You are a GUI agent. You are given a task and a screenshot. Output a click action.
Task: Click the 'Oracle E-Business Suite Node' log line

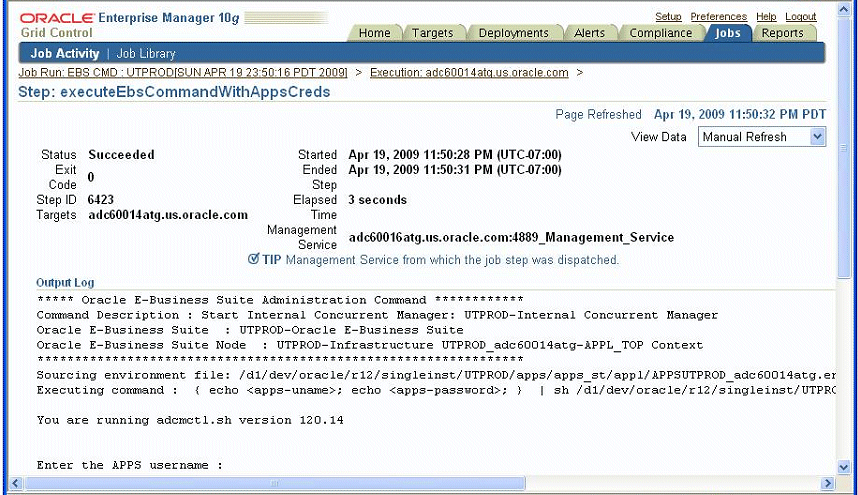pos(369,345)
